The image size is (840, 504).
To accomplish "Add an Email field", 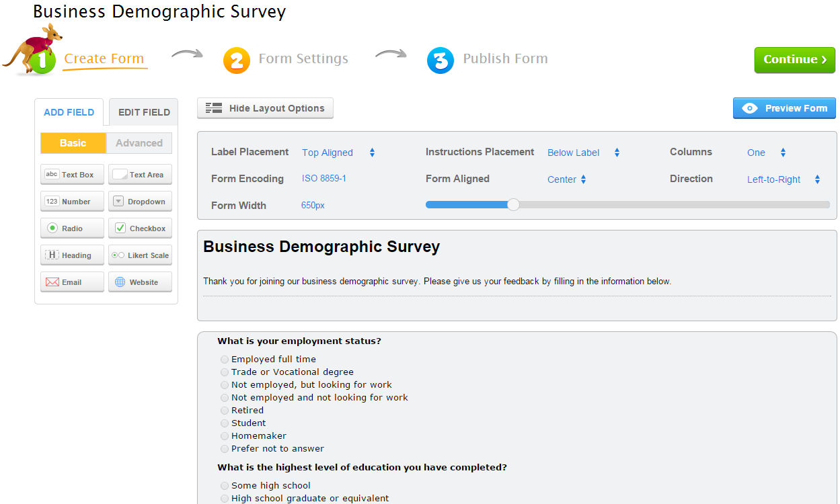I will [x=72, y=282].
